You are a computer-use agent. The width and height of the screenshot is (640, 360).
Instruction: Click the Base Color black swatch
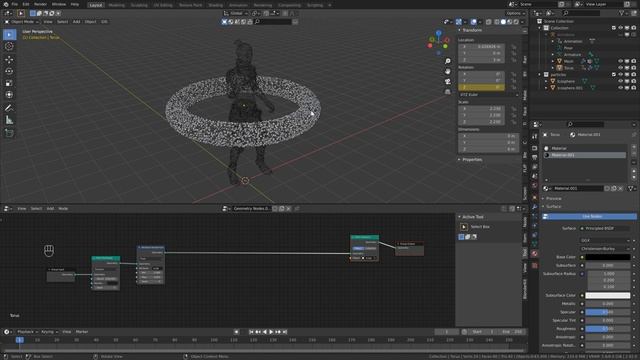608,257
